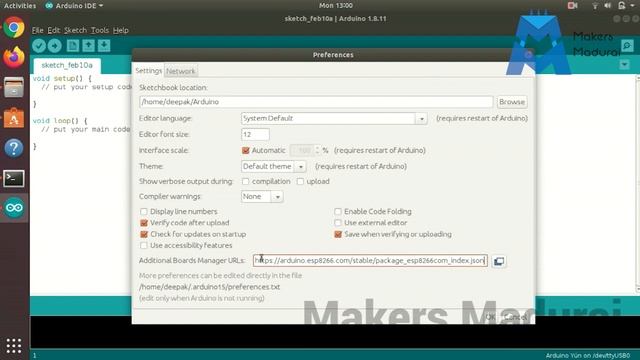The image size is (640, 360).
Task: Create a new sketch with New icon
Action: pyautogui.click(x=73, y=46)
